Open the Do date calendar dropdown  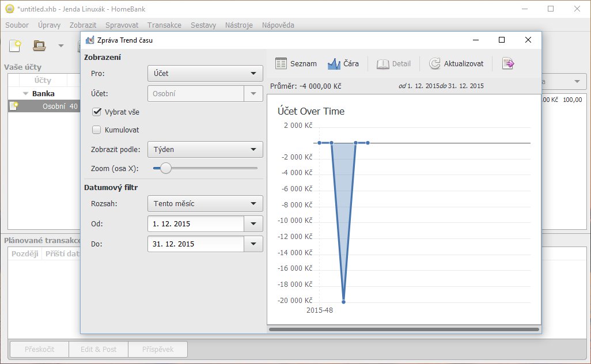pyautogui.click(x=253, y=244)
